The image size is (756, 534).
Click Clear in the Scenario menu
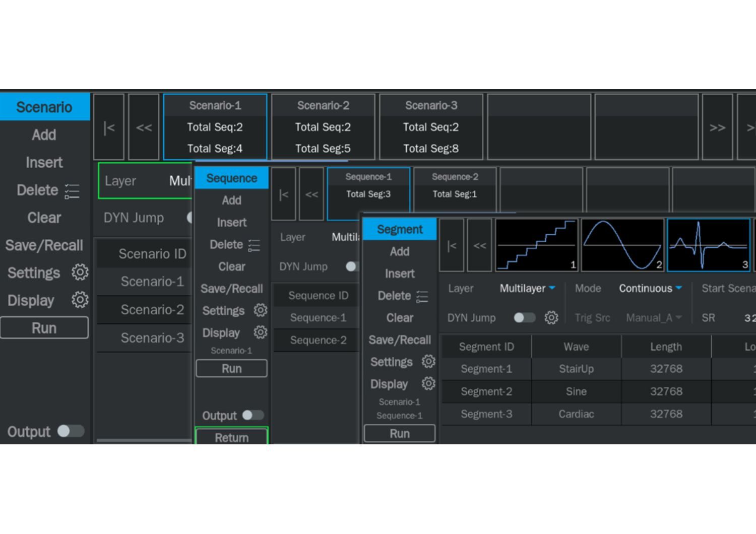point(44,218)
